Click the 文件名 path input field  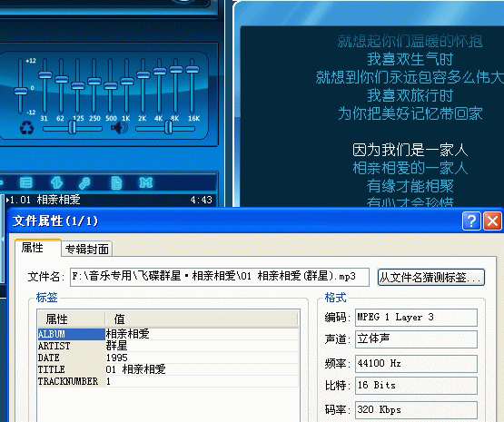click(220, 277)
